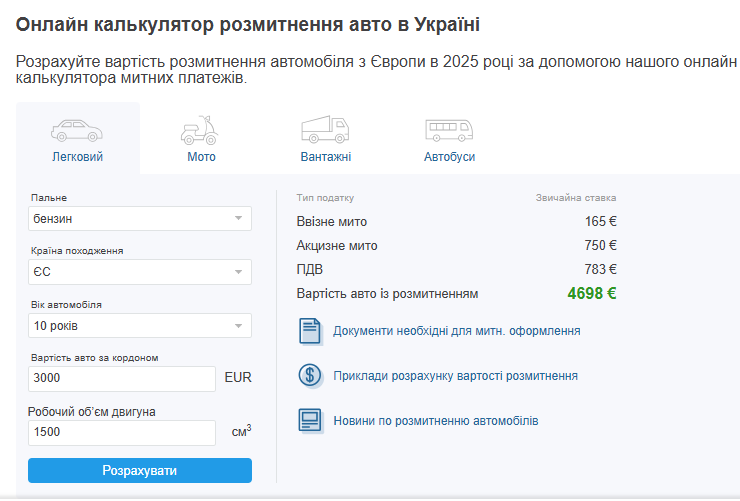The width and height of the screenshot is (740, 501).
Task: Open the Вантажні tab label
Action: [325, 157]
